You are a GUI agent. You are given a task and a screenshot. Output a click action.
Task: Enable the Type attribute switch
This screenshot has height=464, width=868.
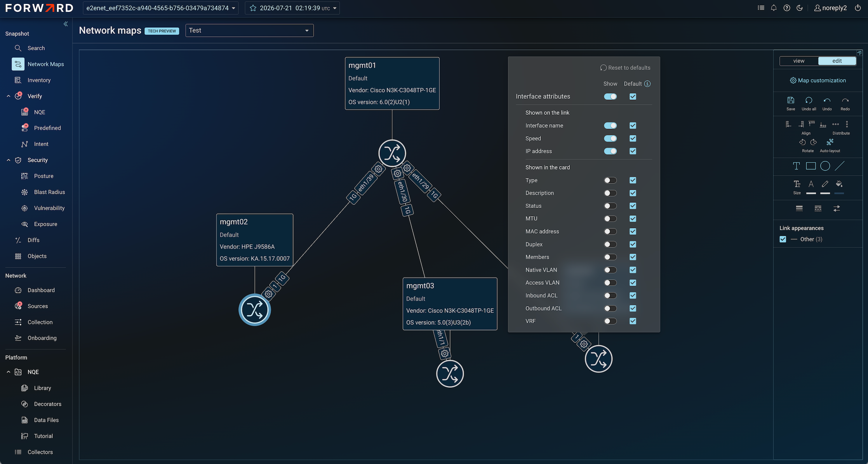610,180
